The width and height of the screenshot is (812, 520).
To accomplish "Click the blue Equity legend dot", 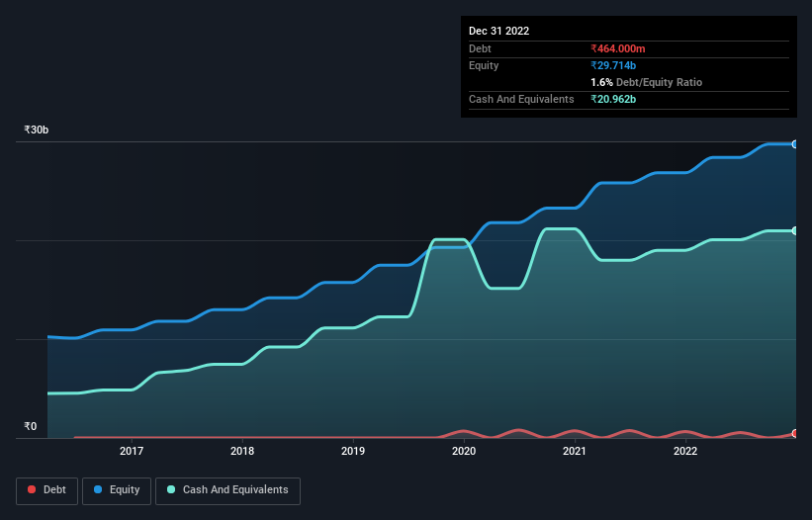I will point(98,489).
